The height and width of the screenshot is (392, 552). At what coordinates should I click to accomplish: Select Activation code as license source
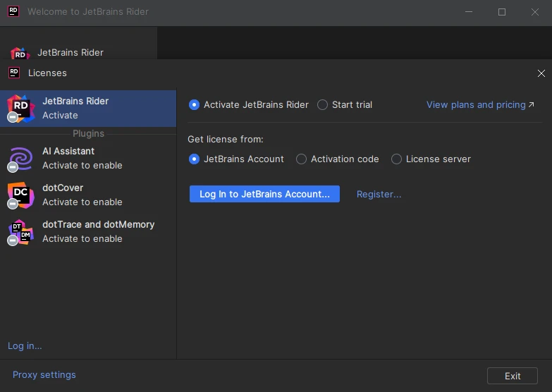coord(302,159)
